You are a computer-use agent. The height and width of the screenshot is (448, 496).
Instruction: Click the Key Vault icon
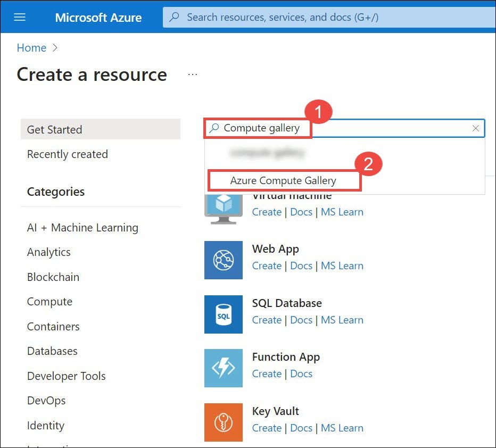coord(224,422)
